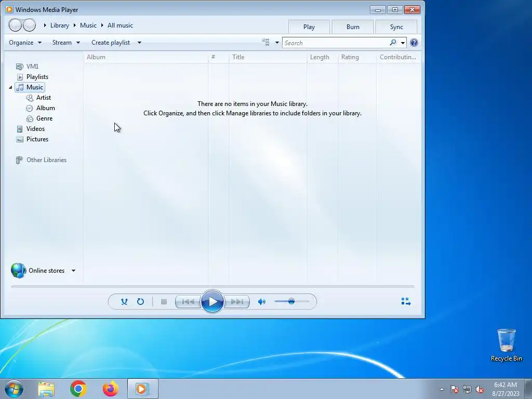Screen dimensions: 532x399
Task: Open the Online stores dropdown arrow
Action: coord(73,271)
